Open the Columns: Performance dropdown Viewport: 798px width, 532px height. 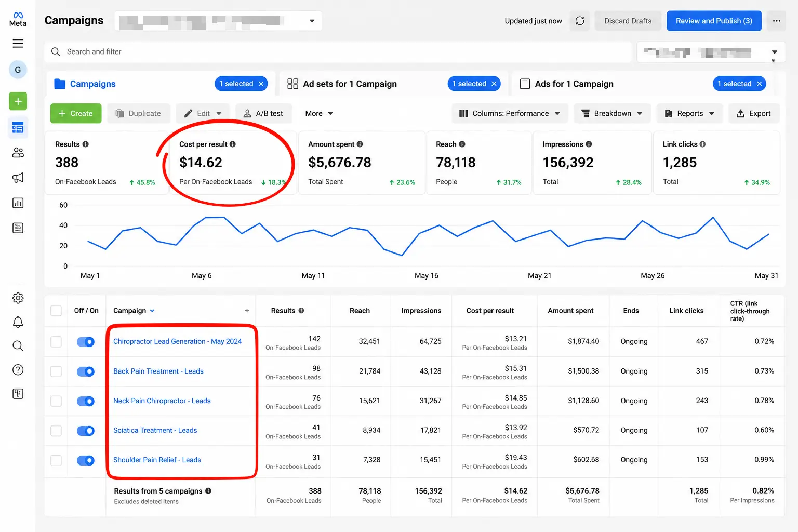(x=509, y=114)
